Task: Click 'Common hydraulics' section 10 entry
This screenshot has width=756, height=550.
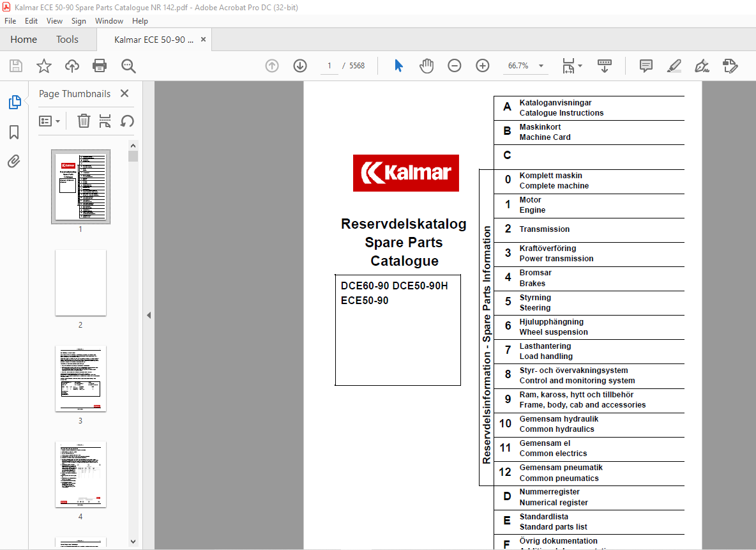Action: click(x=556, y=429)
